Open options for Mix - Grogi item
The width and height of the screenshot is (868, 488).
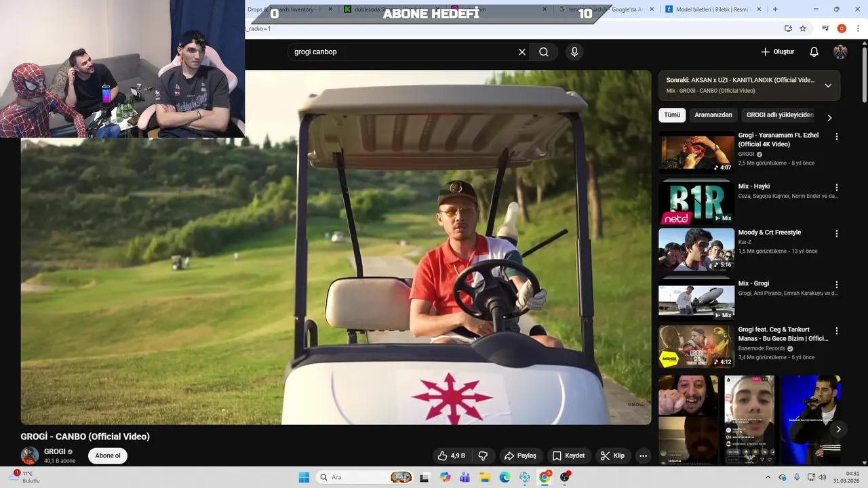click(x=836, y=285)
